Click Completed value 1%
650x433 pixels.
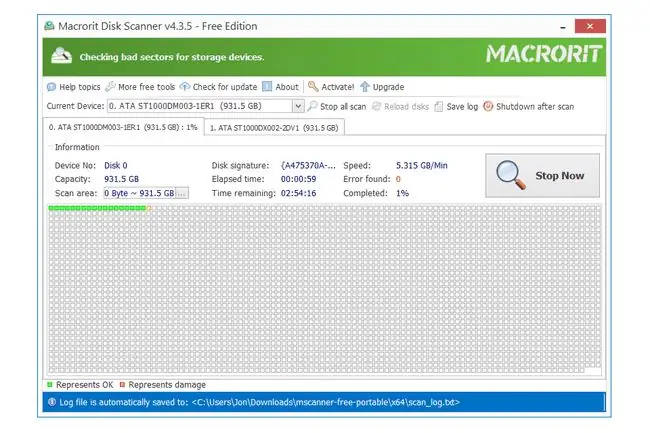point(402,193)
